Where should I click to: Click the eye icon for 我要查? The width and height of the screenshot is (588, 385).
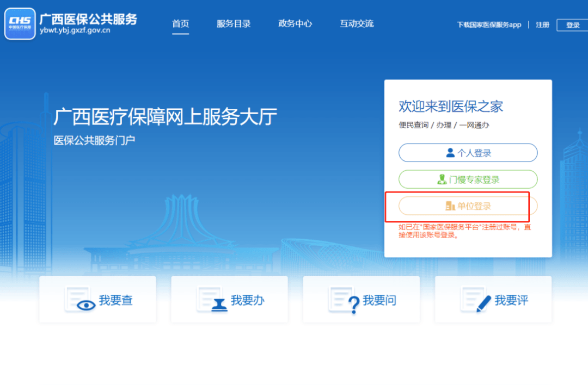[x=86, y=305]
